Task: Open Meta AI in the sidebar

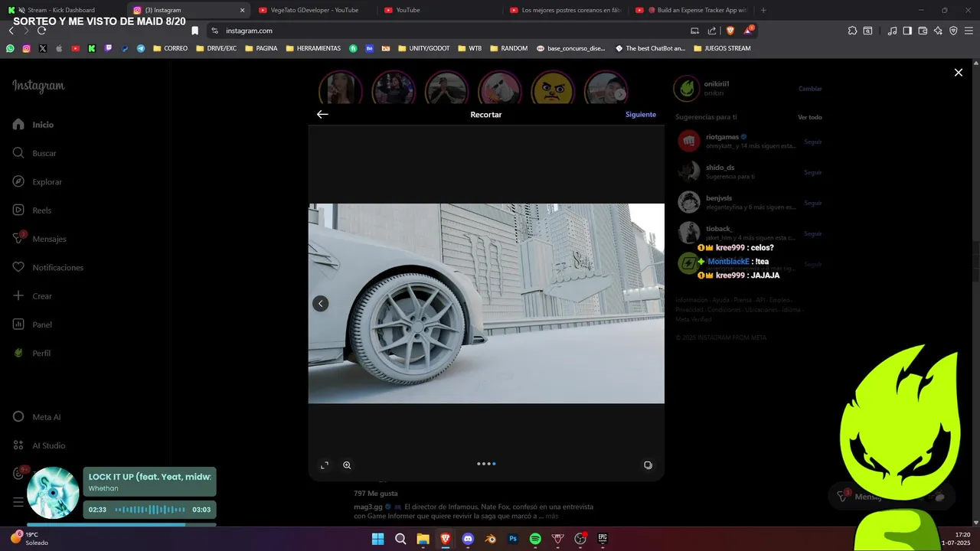Action: pos(37,417)
